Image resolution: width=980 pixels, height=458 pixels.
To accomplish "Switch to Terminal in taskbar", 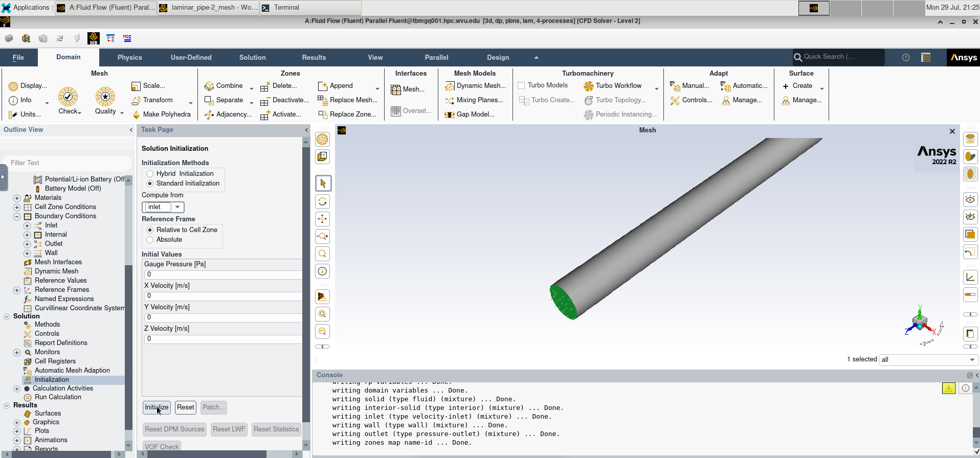I will (310, 8).
